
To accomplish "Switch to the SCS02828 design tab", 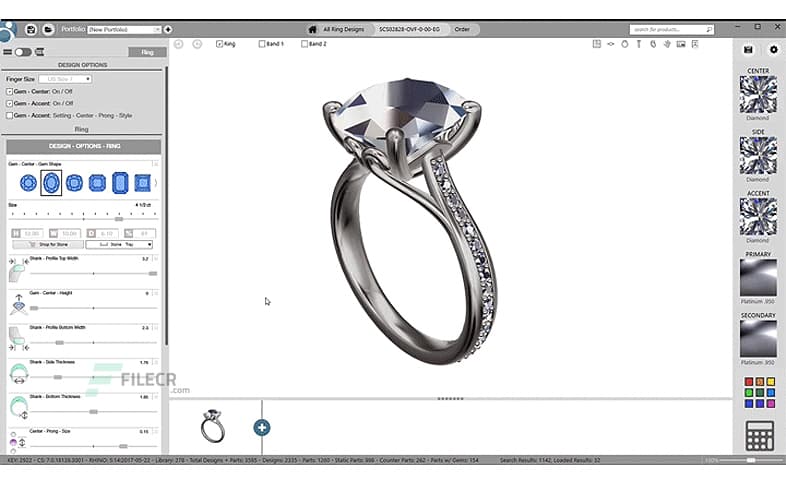I will 409,30.
